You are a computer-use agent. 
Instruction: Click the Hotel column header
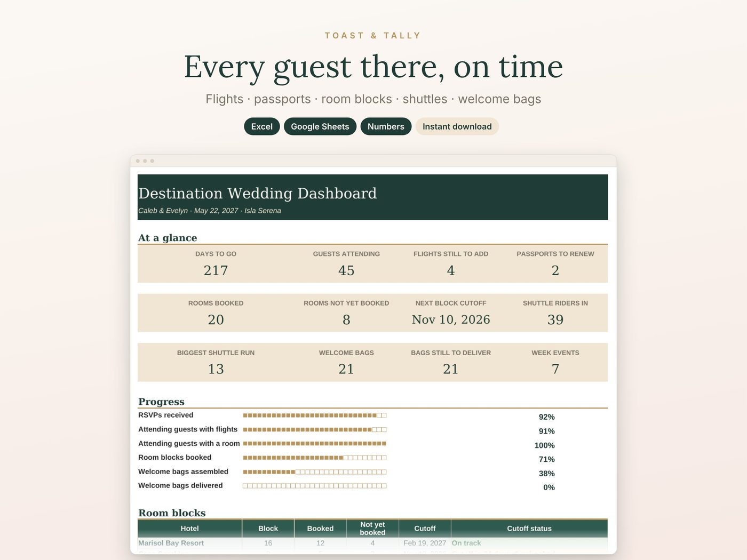click(x=189, y=529)
